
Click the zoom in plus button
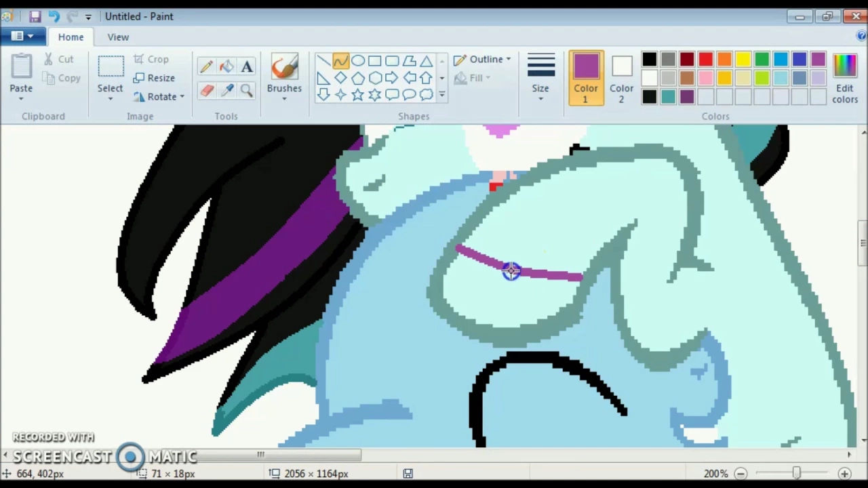(x=844, y=474)
